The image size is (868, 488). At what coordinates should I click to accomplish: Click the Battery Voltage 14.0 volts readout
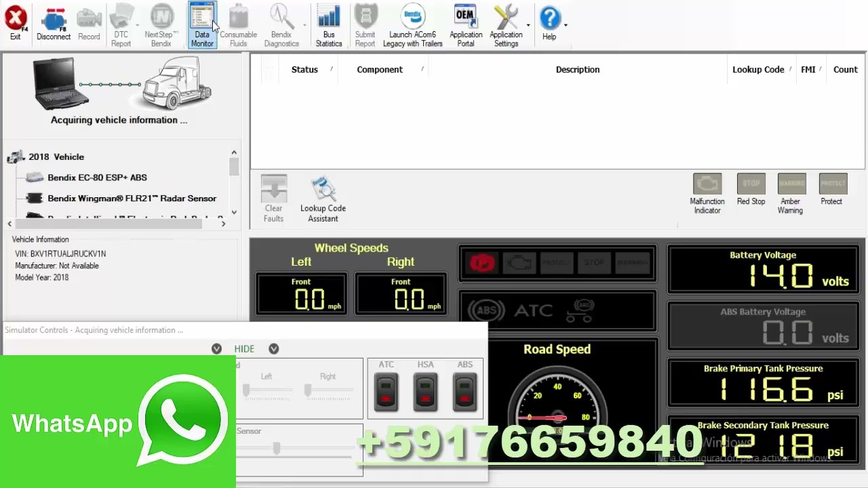tap(764, 270)
